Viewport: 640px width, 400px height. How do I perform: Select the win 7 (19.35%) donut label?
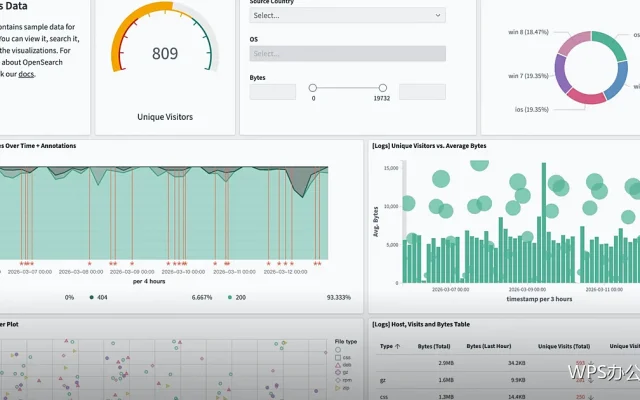click(x=528, y=76)
